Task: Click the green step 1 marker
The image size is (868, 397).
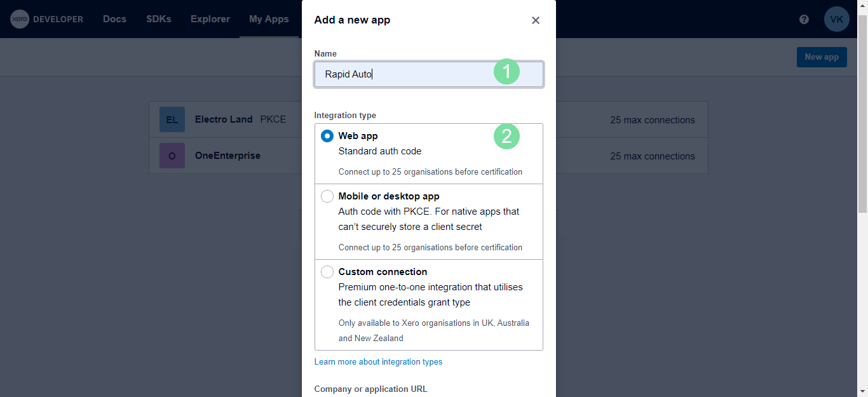Action: click(x=506, y=72)
